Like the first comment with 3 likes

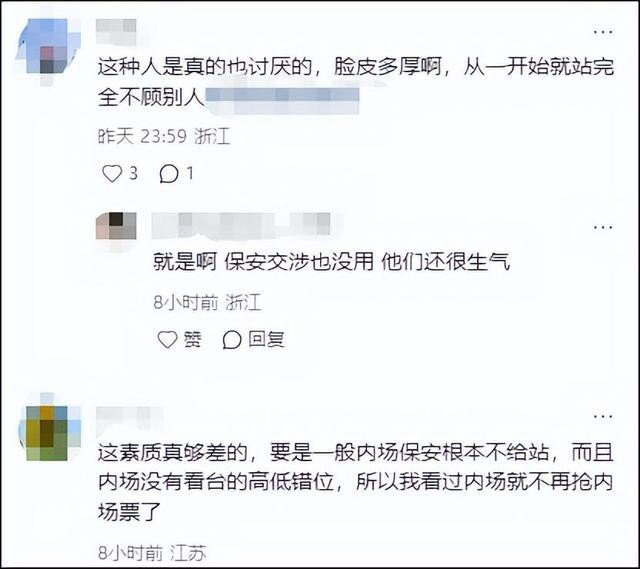click(112, 173)
